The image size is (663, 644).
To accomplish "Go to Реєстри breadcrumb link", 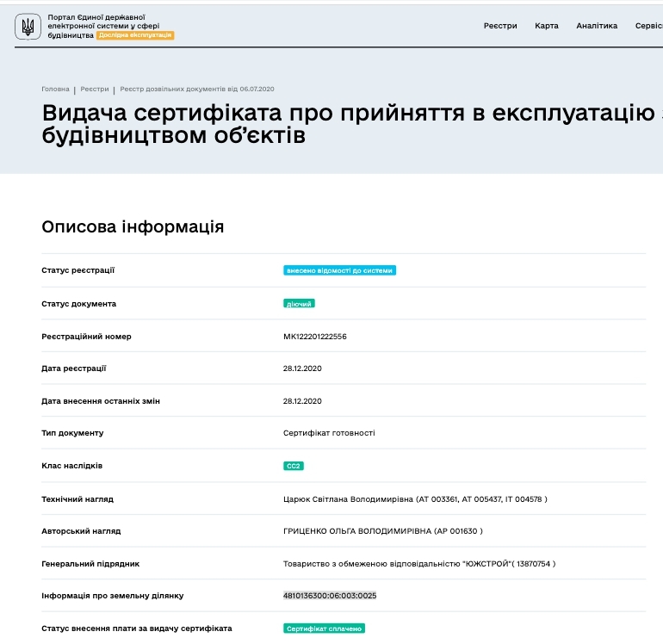I will (95, 90).
